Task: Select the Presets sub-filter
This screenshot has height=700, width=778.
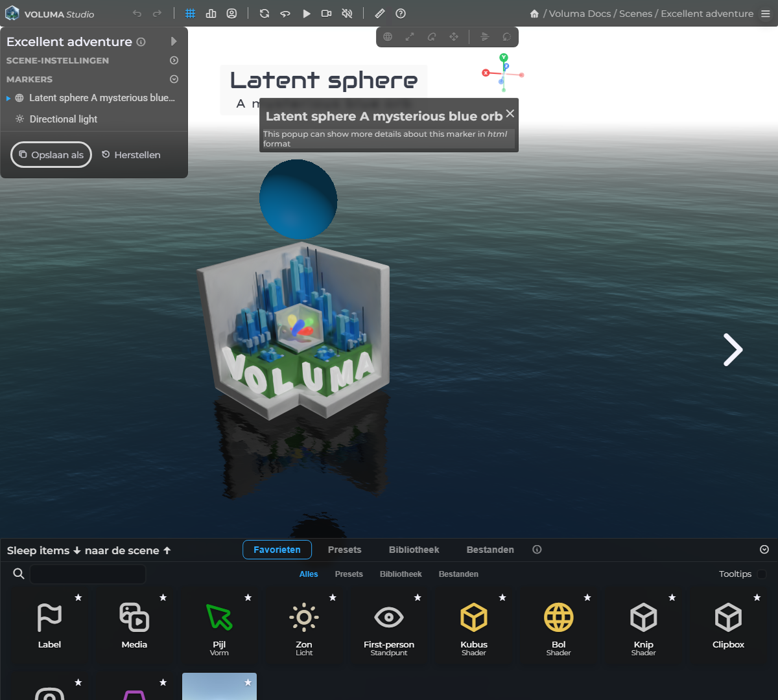Action: coord(349,574)
